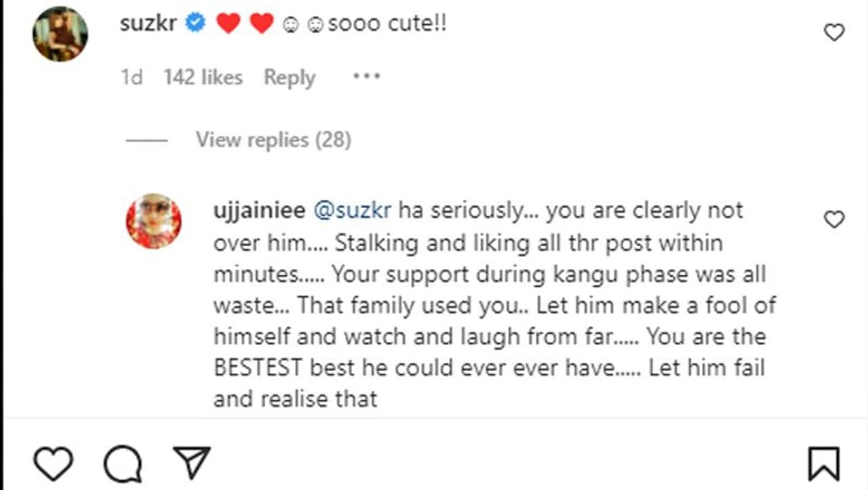Click the first red heart emoji

point(229,24)
